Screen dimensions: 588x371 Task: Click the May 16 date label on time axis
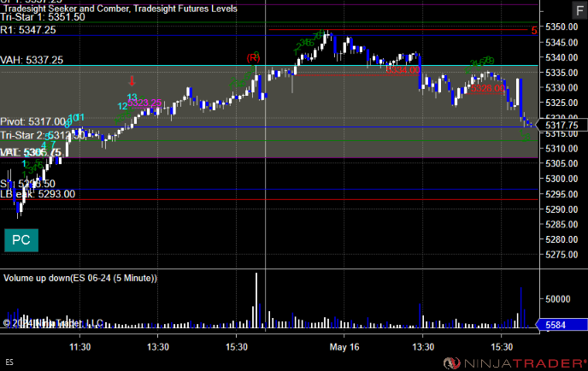[344, 347]
